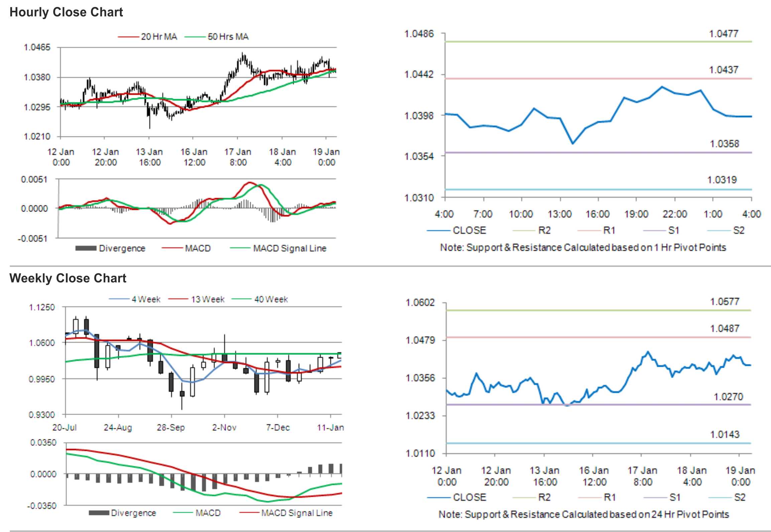Image resolution: width=771 pixels, height=532 pixels.
Task: Select the 1.0477 R2 resistance label
Action: 724,34
